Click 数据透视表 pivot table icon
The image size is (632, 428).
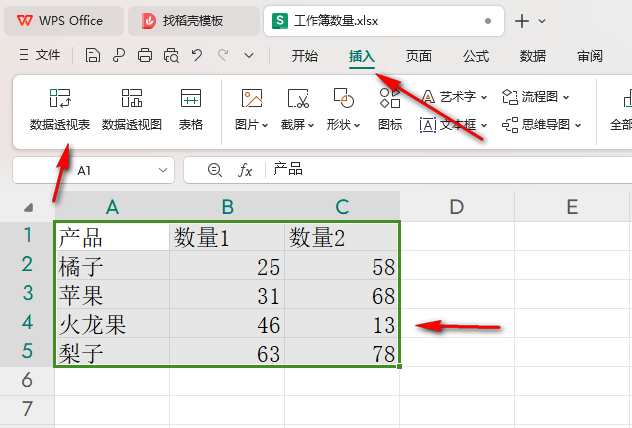(60, 98)
